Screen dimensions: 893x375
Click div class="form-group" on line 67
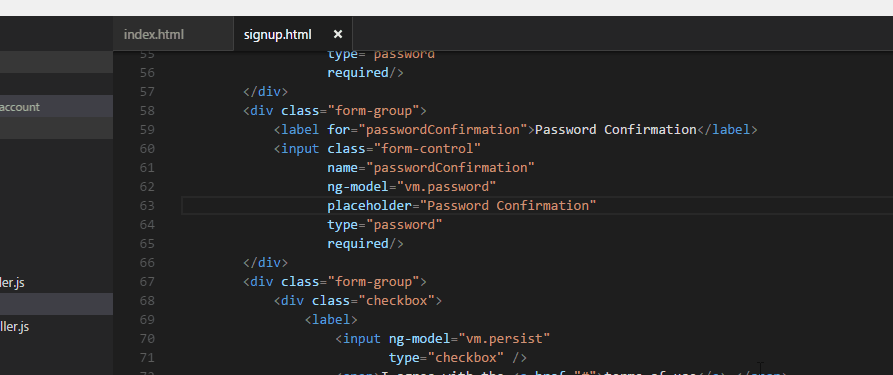pos(335,282)
